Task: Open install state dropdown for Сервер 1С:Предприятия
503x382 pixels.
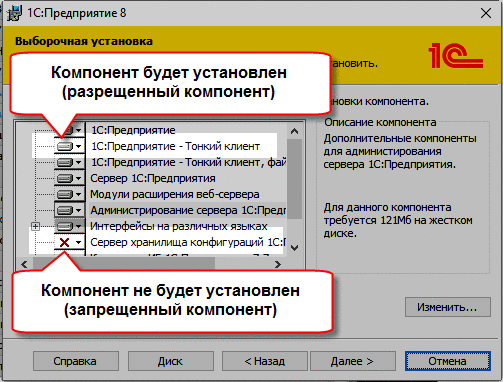Action: (x=70, y=178)
